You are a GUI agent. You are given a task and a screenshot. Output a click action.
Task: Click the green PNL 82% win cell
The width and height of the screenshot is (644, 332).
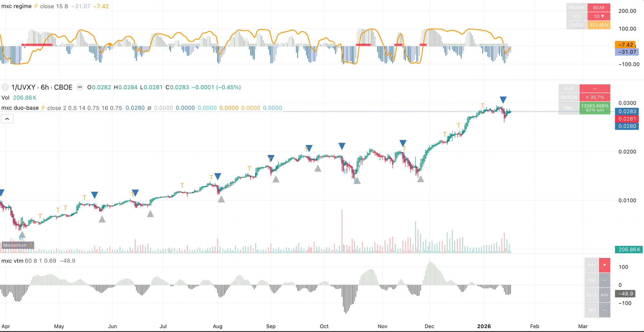[x=594, y=108]
